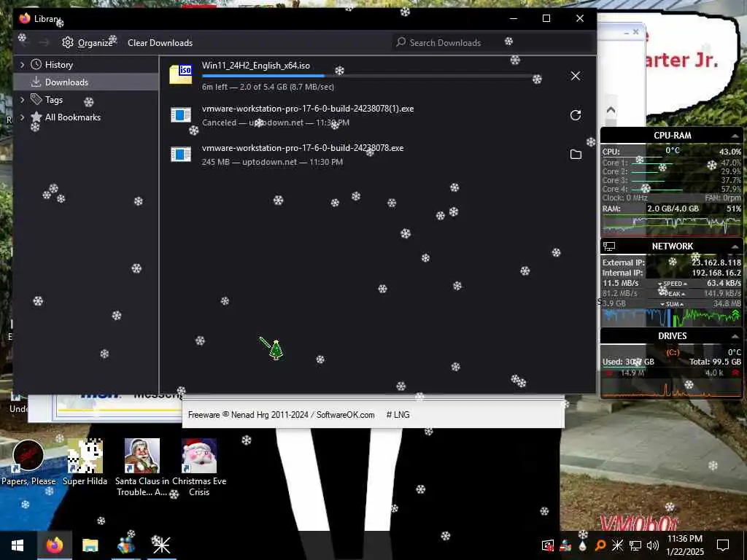Select the "6m left — 2.0 of 5.4 GB" status text

268,87
